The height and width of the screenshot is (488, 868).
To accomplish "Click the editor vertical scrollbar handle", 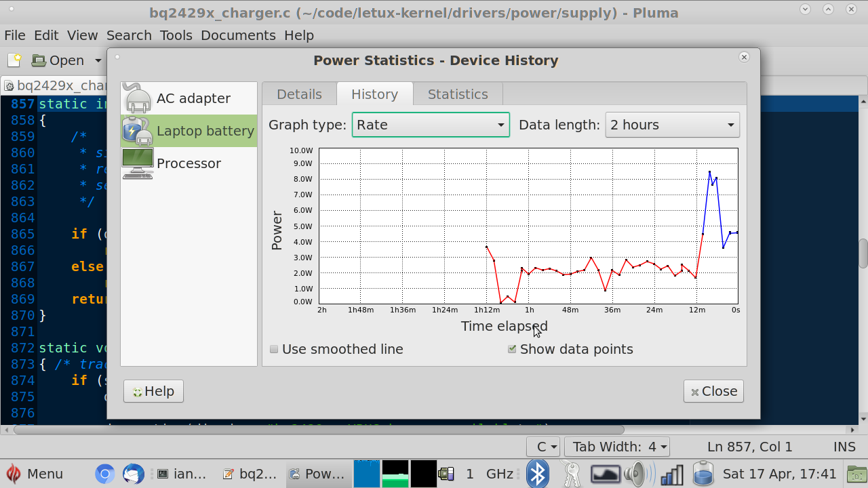I will click(x=863, y=253).
